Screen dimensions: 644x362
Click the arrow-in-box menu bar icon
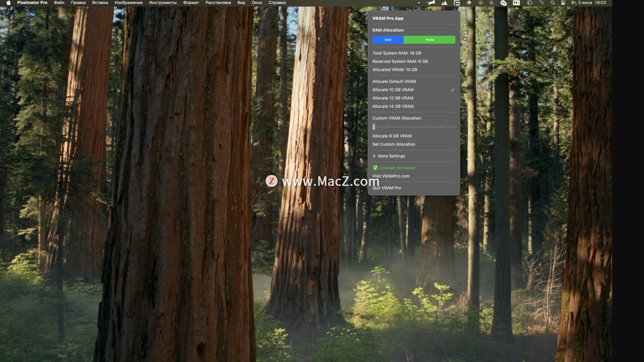click(x=457, y=3)
